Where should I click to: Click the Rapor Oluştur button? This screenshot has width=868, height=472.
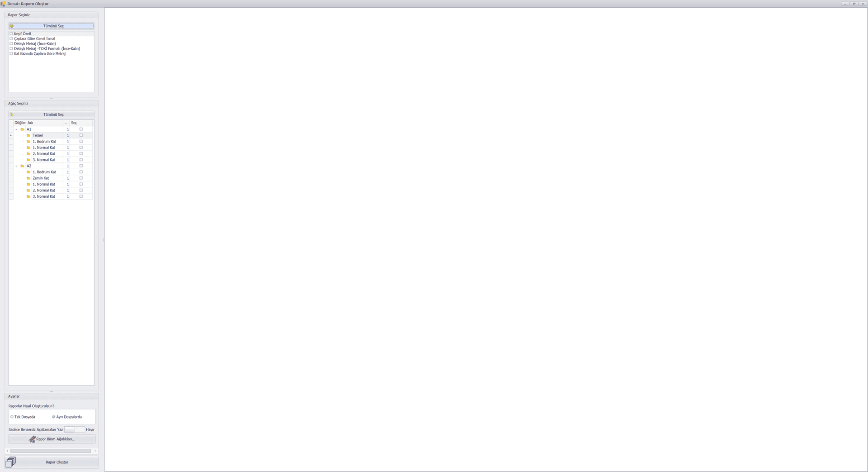(x=52, y=462)
